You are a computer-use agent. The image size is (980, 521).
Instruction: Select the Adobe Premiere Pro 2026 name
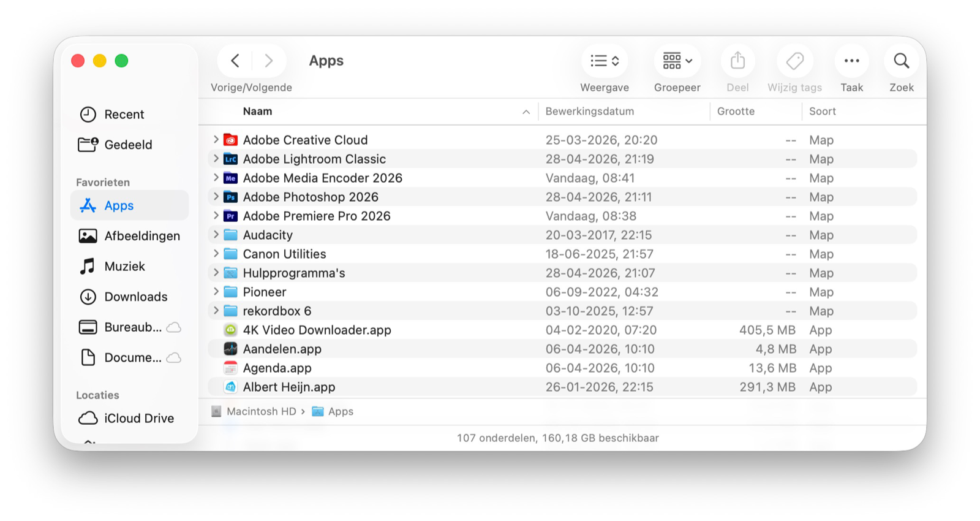point(316,216)
